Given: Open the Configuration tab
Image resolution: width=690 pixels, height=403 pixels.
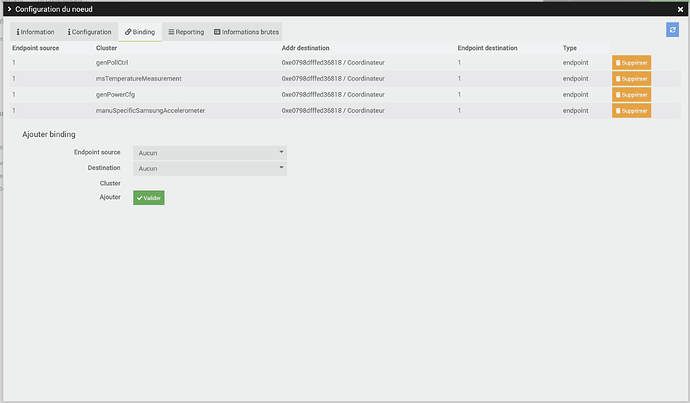Looking at the screenshot, I should click(x=89, y=32).
